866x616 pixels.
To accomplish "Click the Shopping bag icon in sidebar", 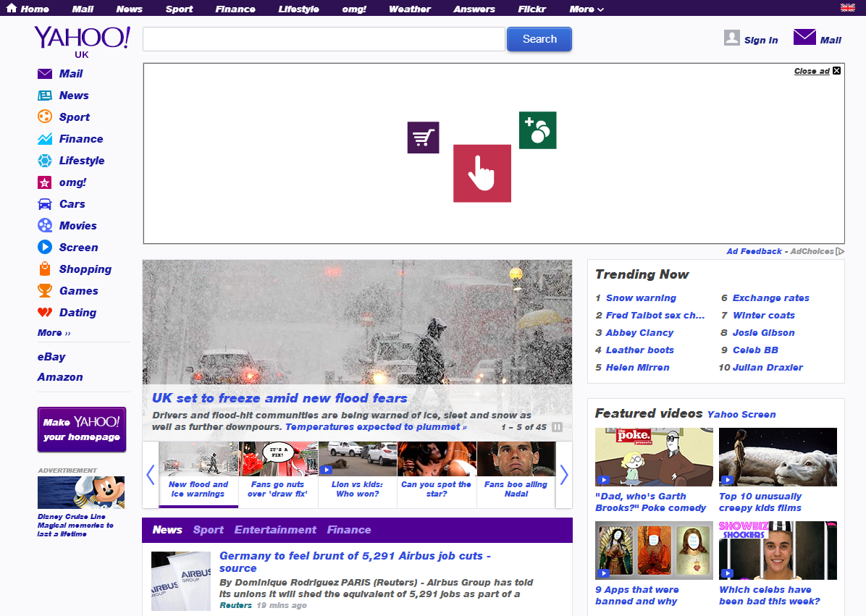I will click(x=45, y=269).
